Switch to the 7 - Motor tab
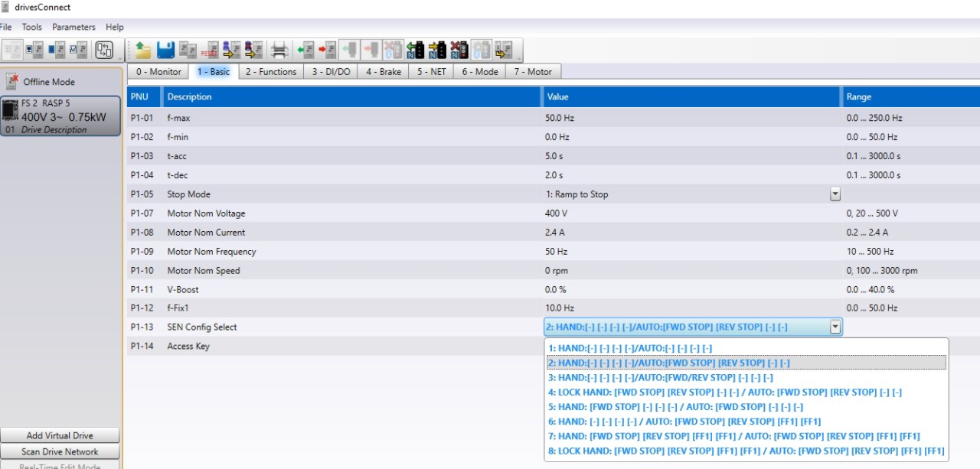This screenshot has width=980, height=469. [533, 72]
